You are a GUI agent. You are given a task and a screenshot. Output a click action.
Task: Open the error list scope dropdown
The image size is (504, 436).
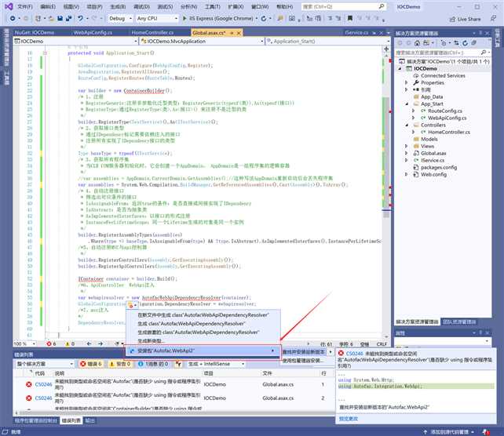tap(45, 364)
